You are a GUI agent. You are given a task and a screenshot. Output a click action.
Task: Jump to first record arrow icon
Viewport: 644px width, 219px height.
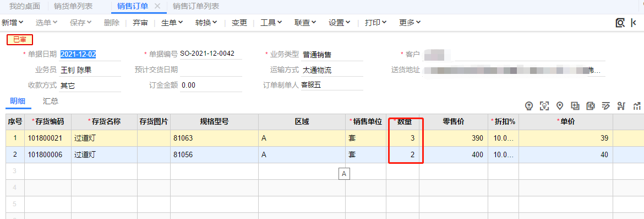pyautogui.click(x=634, y=23)
